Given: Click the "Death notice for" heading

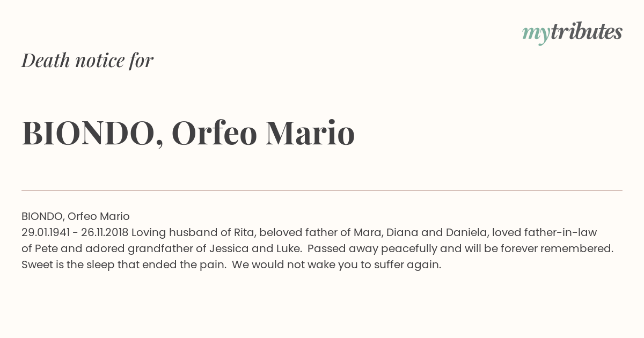Looking at the screenshot, I should (87, 60).
